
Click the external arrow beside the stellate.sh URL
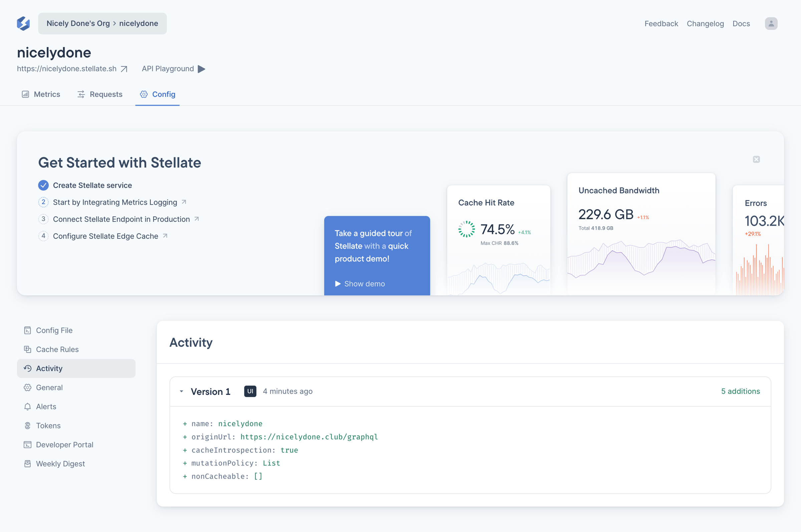tap(124, 69)
